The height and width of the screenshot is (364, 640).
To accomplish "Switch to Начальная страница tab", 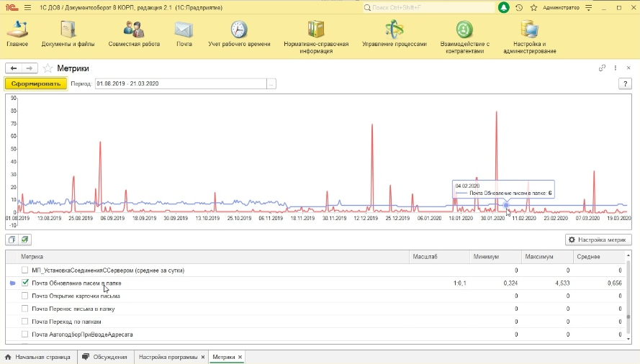I will tap(38, 357).
